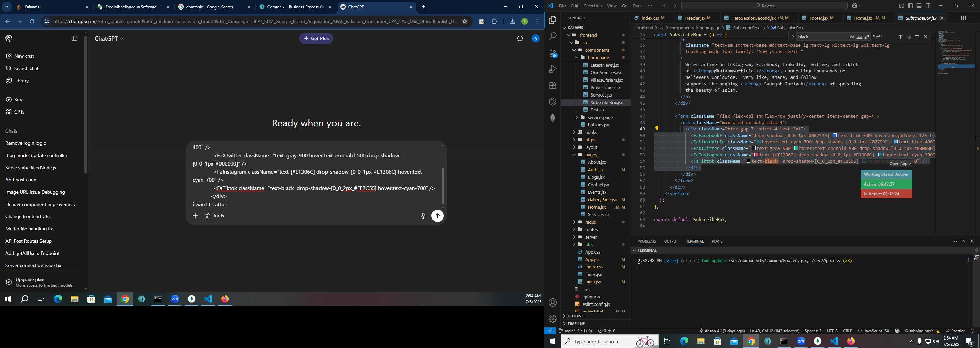Click Chrome extensions puzzle icon
Screen dimensions: 980x348
(494, 22)
